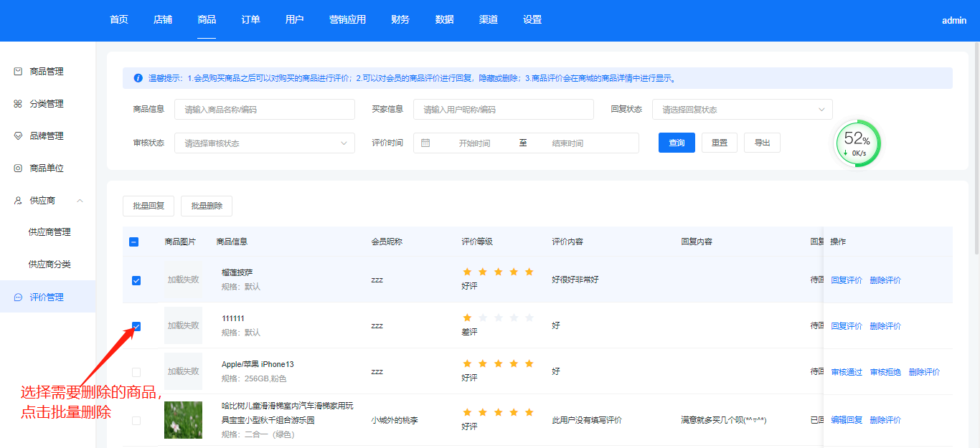Click the calendar icon in 评价时间 field
Image resolution: width=980 pixels, height=448 pixels.
click(x=425, y=143)
